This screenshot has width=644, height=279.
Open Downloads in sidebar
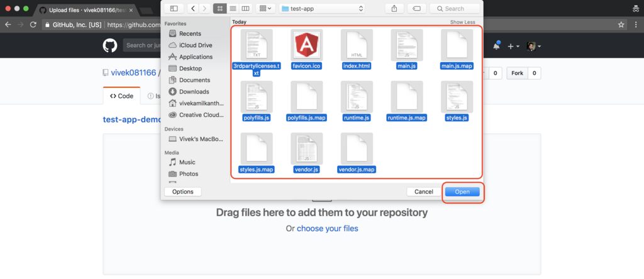click(x=194, y=92)
